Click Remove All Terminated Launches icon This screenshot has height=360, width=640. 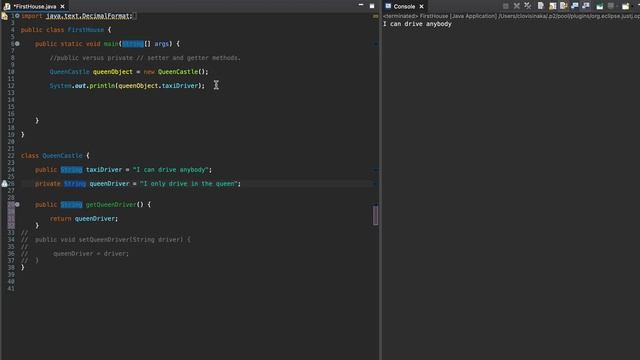coord(528,6)
